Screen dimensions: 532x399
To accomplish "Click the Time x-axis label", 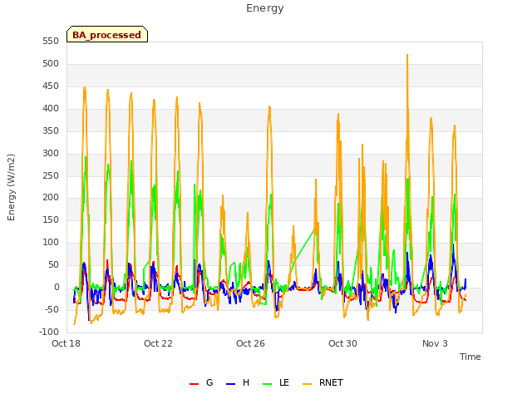I will [470, 357].
